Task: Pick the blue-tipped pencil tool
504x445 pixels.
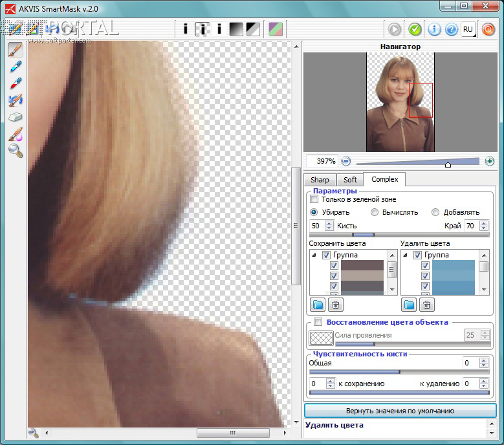Action: [x=16, y=66]
